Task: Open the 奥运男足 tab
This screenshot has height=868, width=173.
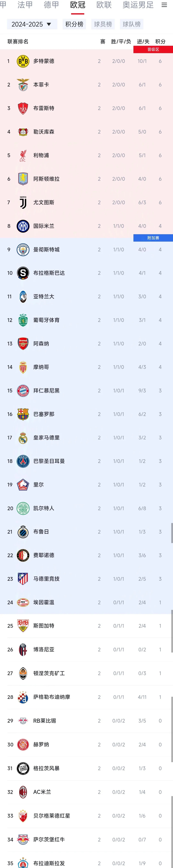Action: [138, 5]
